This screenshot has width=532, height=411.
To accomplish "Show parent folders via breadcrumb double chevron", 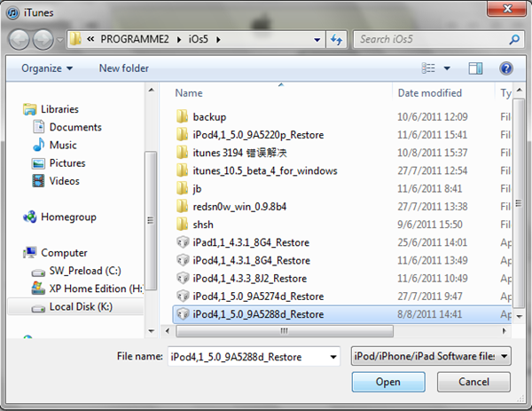I will [90, 39].
